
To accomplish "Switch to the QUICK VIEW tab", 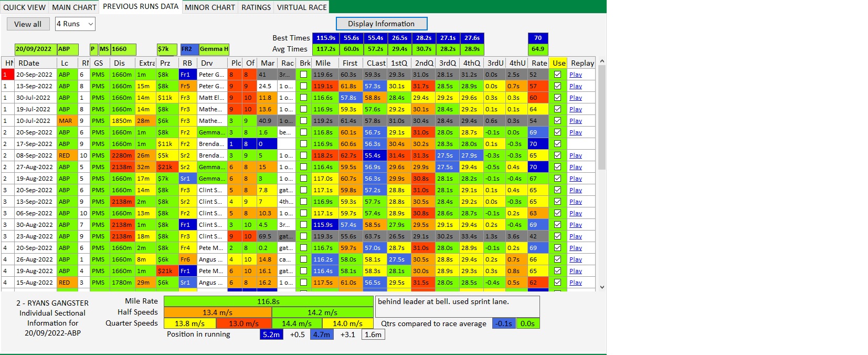I will [x=24, y=7].
